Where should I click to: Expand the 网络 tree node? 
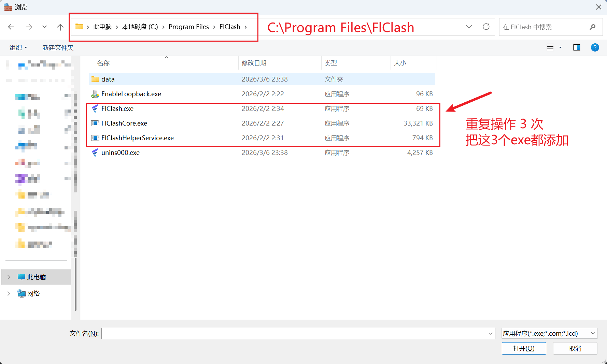[x=9, y=293]
